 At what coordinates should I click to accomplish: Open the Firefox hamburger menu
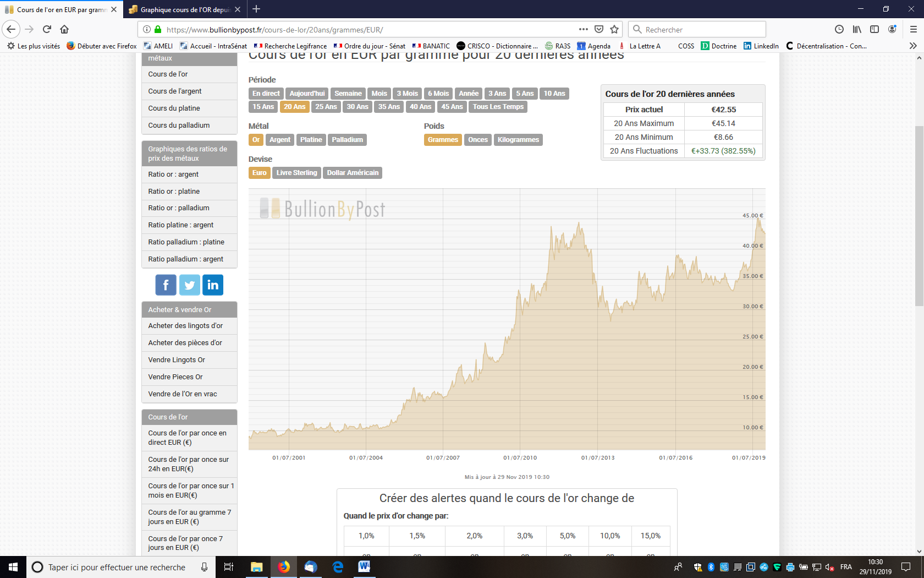tap(913, 29)
